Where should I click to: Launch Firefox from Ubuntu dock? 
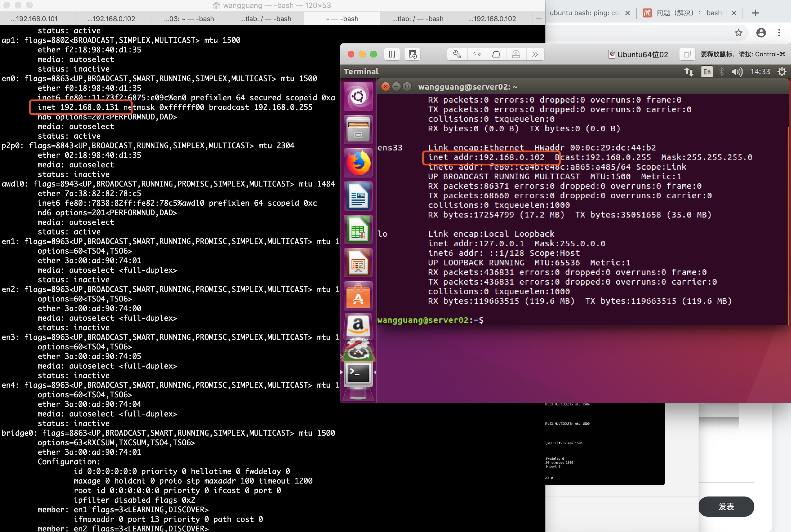[358, 163]
